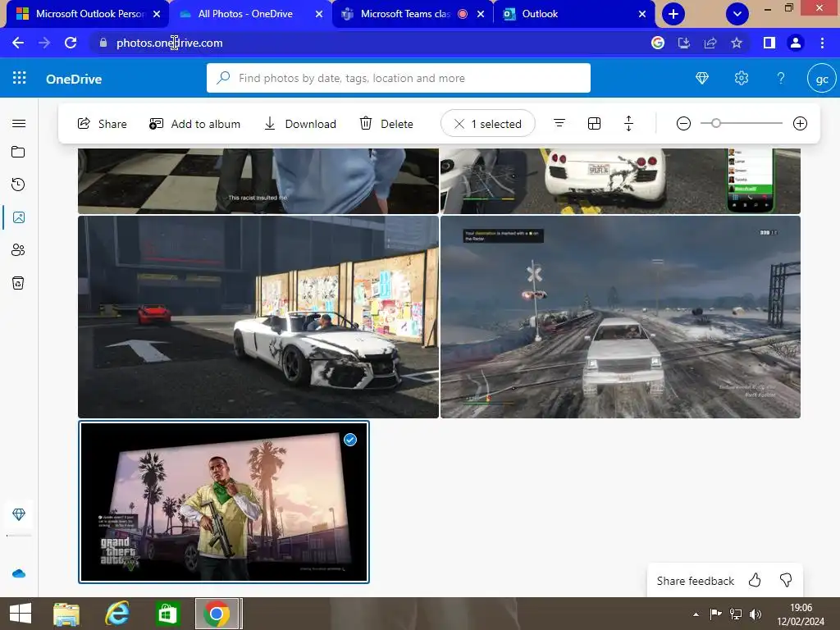Viewport: 840px width, 630px height.
Task: Open My files folder icon in sidebar
Action: pyautogui.click(x=18, y=152)
